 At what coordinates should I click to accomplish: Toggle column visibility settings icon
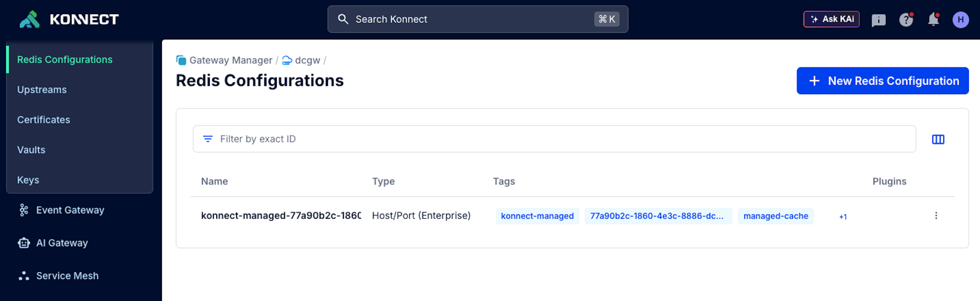coord(938,139)
